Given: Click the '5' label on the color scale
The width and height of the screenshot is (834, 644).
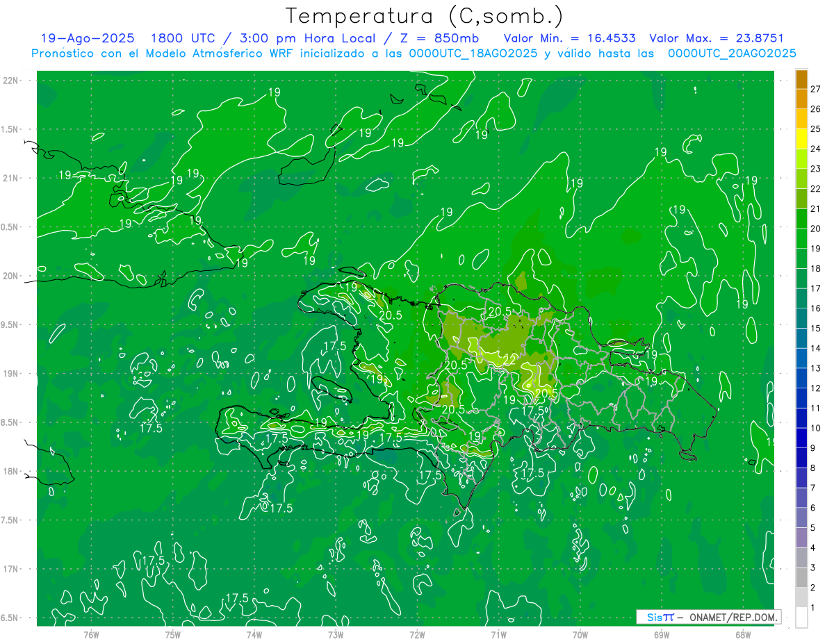Looking at the screenshot, I should pyautogui.click(x=813, y=528).
